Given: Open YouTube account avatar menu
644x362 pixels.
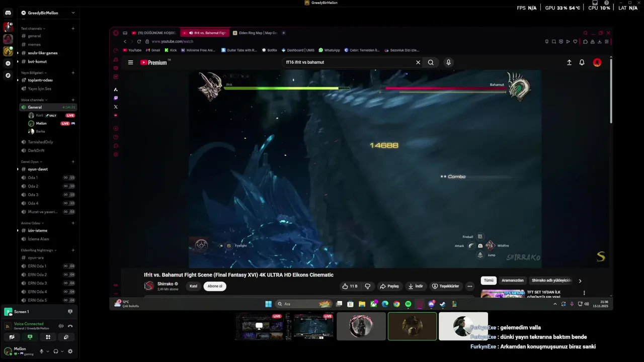Looking at the screenshot, I should 597,62.
